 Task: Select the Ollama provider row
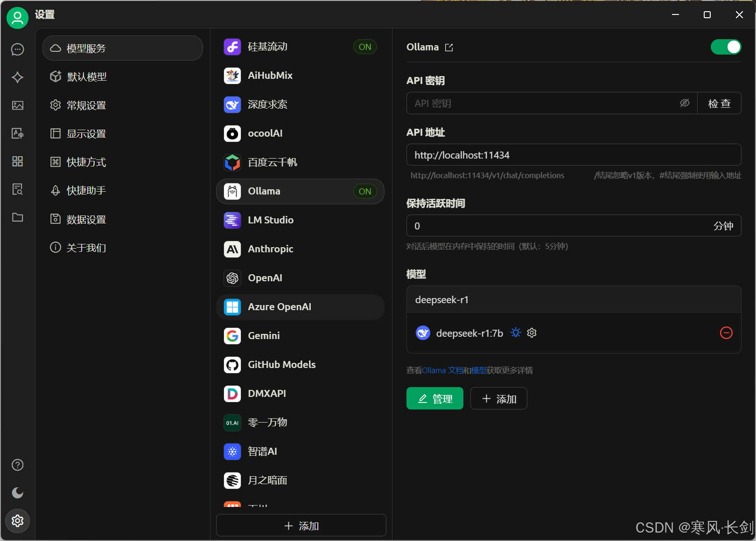pyautogui.click(x=300, y=191)
